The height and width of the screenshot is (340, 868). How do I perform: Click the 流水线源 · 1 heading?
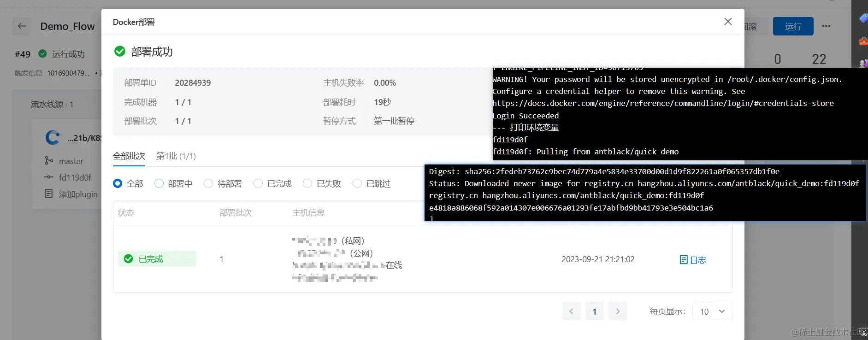[52, 105]
